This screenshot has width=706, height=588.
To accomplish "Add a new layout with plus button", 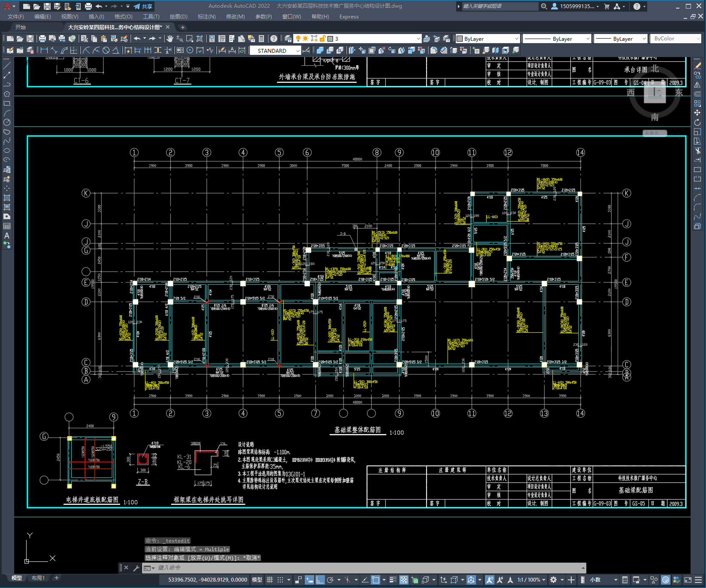I will tap(56, 578).
